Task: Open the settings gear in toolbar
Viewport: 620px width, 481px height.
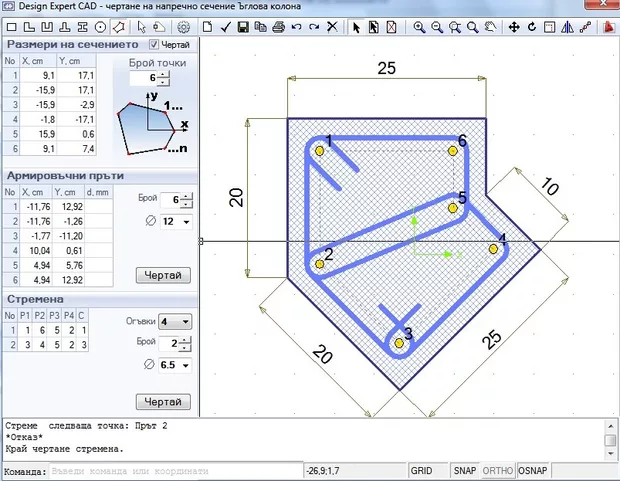Action: pyautogui.click(x=184, y=27)
